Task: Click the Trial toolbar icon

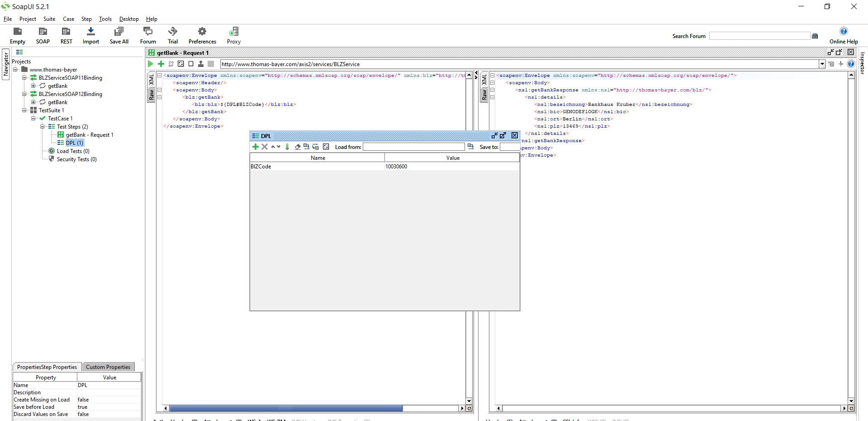Action: [x=173, y=35]
